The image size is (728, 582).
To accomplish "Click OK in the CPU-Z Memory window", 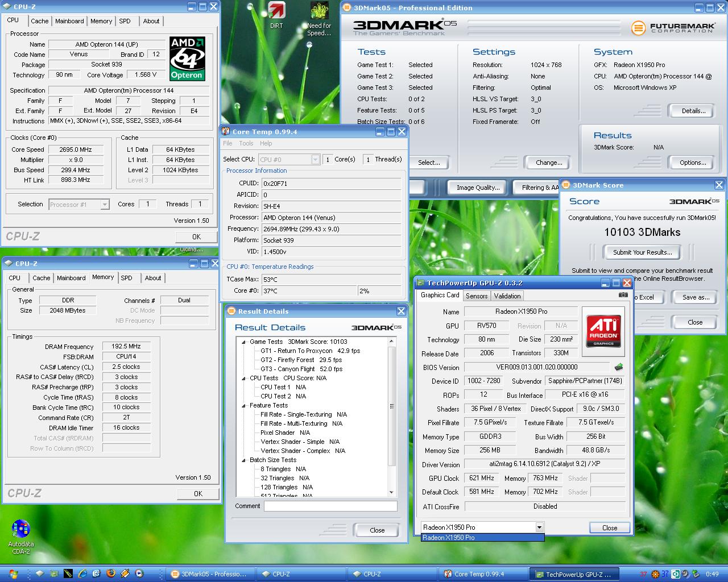I will tap(198, 493).
